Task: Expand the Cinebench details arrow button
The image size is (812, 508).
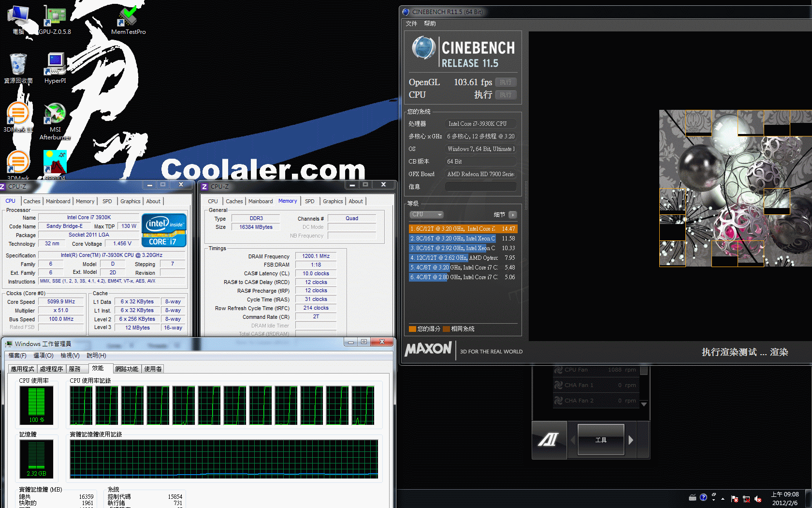Action: (513, 214)
